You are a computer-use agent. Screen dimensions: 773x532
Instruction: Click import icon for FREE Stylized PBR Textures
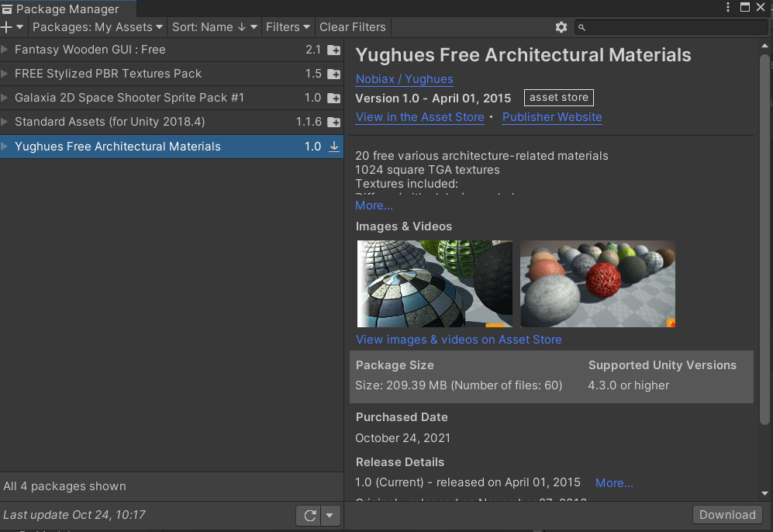(x=333, y=74)
